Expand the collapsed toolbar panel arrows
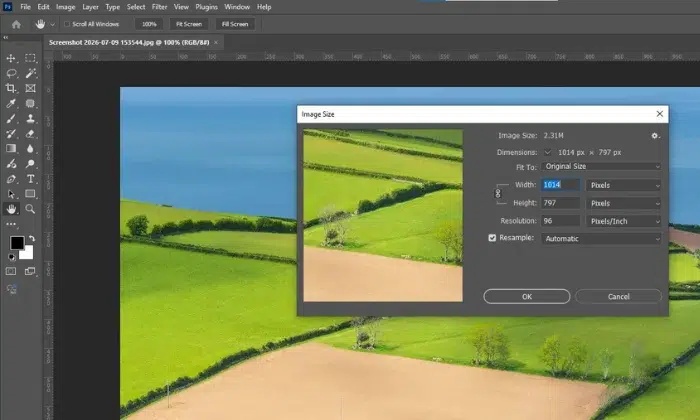700x420 pixels. pos(5,38)
